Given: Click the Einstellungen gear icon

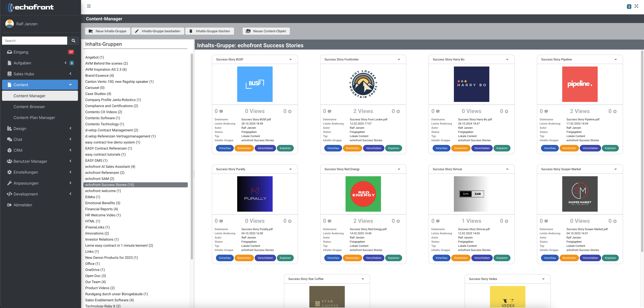Looking at the screenshot, I should tap(9, 172).
